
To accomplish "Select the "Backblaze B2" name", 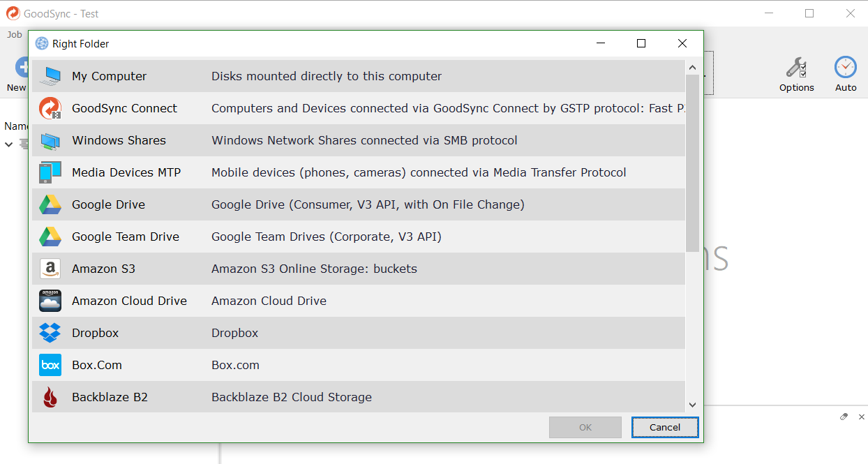I will click(x=110, y=397).
